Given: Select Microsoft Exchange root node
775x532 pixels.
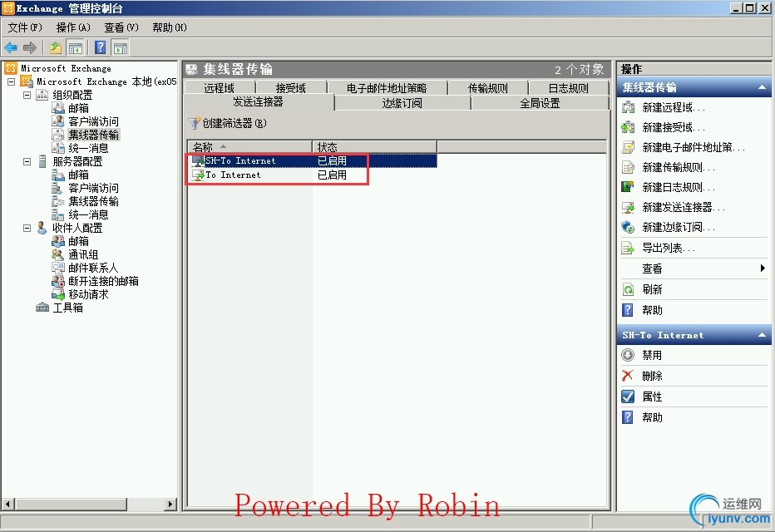Looking at the screenshot, I should [66, 68].
